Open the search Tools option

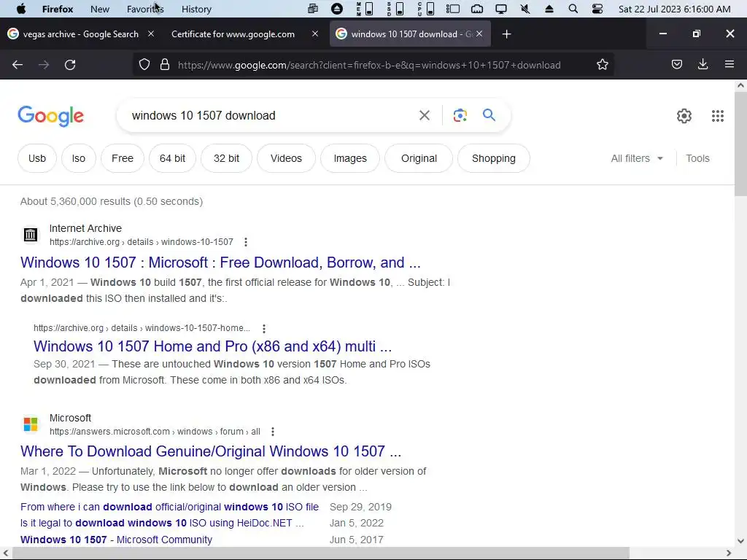click(697, 158)
